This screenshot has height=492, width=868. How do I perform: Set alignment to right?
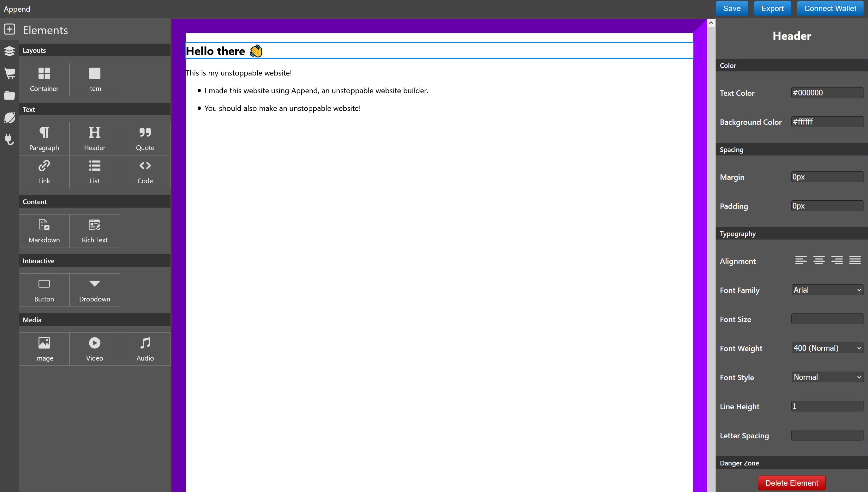point(837,260)
